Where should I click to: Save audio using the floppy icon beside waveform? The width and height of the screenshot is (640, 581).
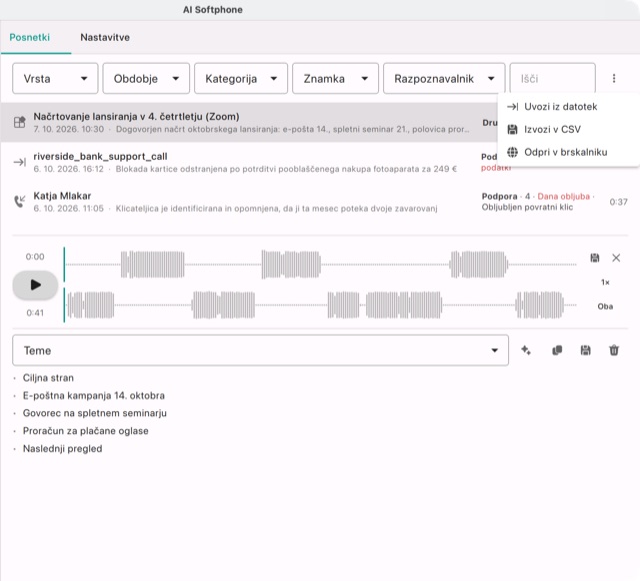pyautogui.click(x=595, y=258)
